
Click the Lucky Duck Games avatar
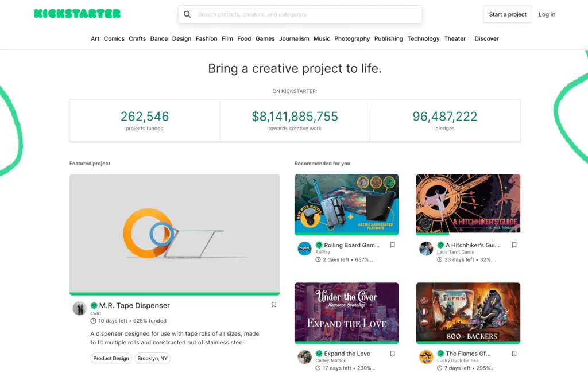pyautogui.click(x=426, y=357)
